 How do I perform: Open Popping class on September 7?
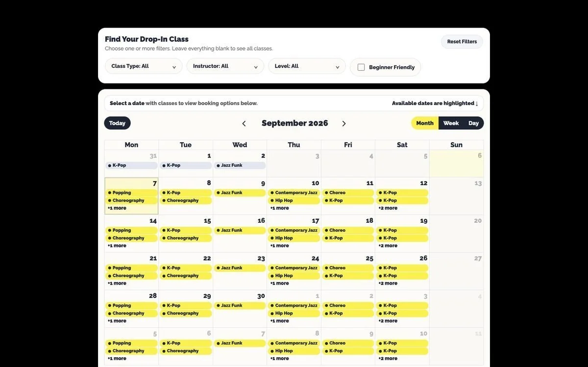pyautogui.click(x=132, y=193)
